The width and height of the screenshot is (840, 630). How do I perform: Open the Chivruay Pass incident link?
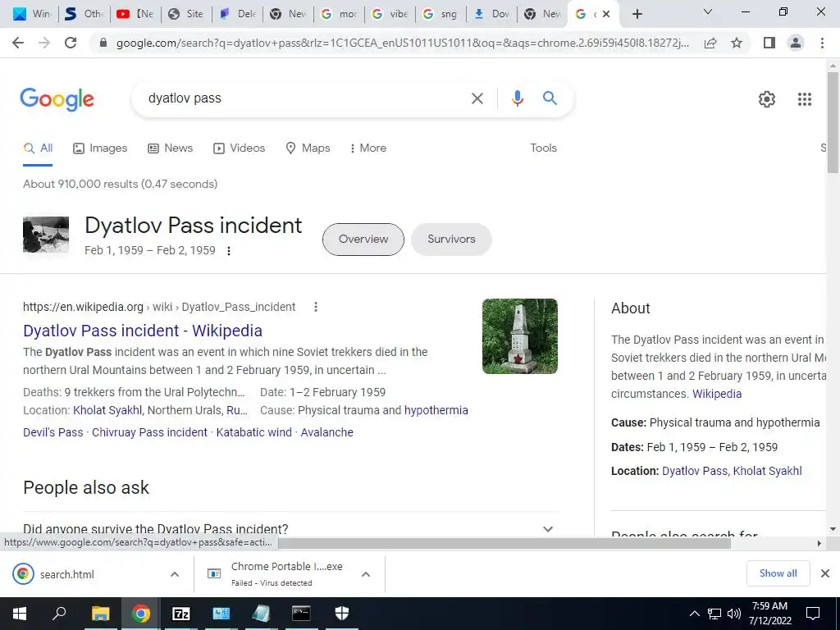tap(149, 432)
